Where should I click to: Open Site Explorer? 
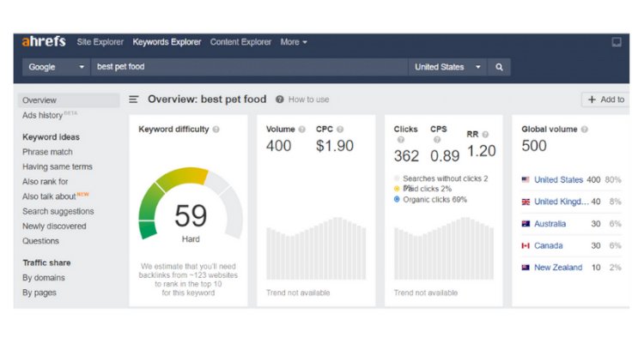pos(100,42)
